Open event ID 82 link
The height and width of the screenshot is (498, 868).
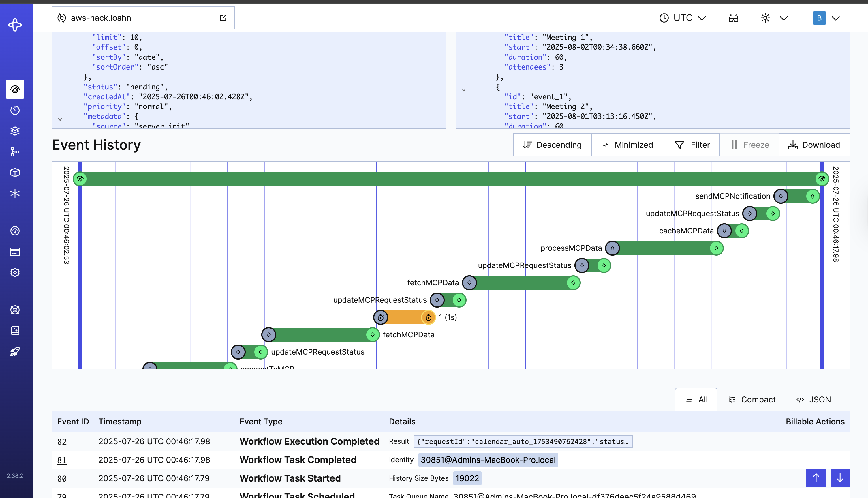point(62,441)
